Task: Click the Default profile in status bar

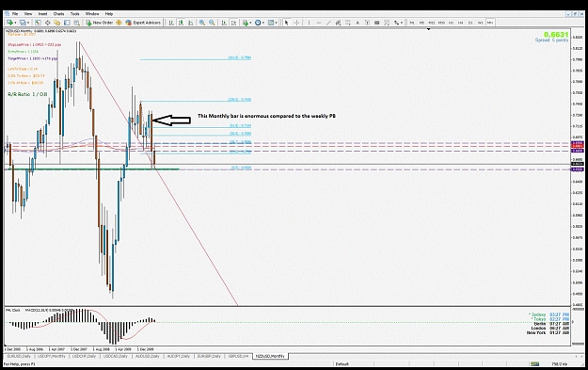Action: pyautogui.click(x=342, y=364)
